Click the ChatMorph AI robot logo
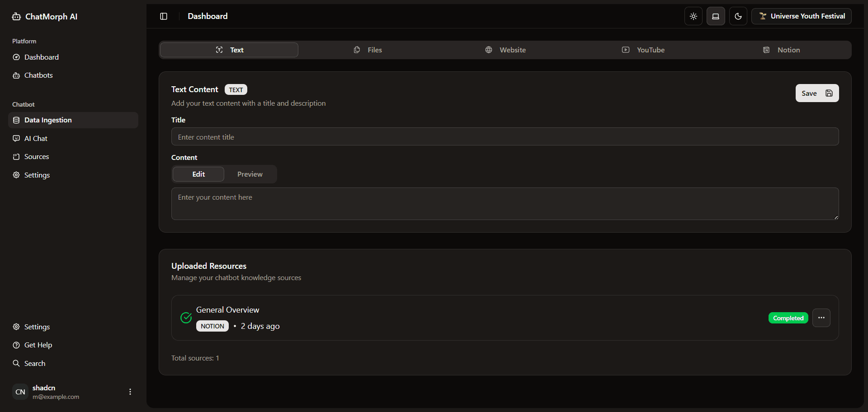 pos(17,17)
